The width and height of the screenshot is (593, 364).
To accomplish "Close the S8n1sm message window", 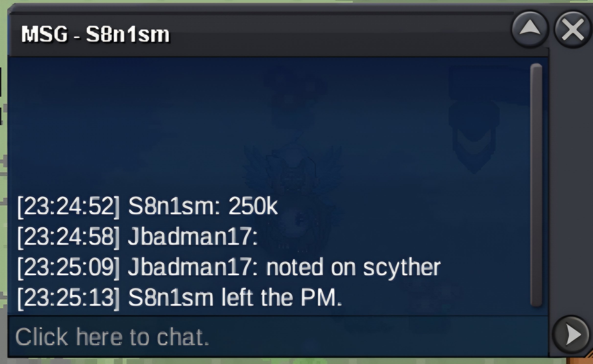I will tap(572, 30).
